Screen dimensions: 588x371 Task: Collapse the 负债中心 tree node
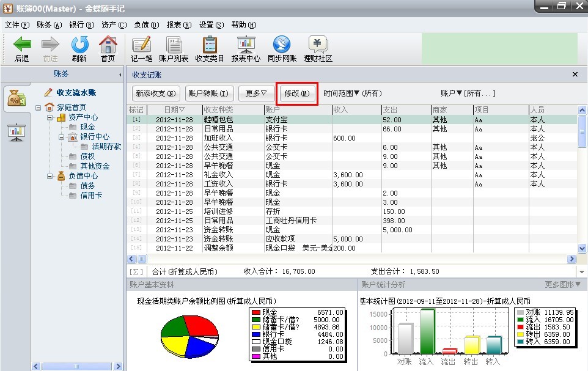coord(50,176)
